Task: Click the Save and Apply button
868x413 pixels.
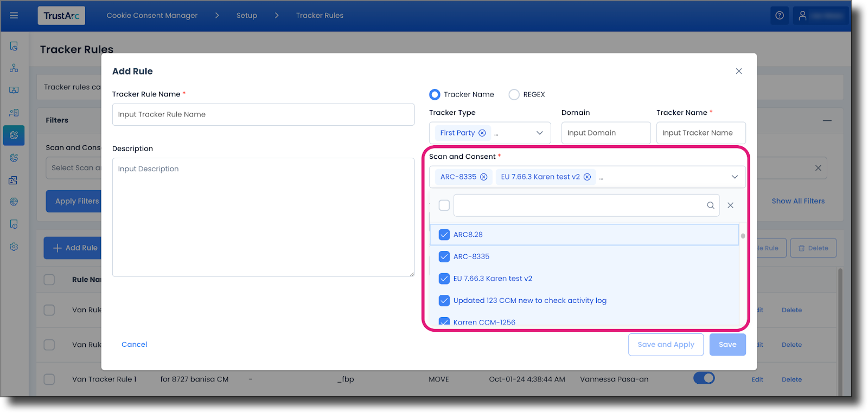Action: pos(666,345)
